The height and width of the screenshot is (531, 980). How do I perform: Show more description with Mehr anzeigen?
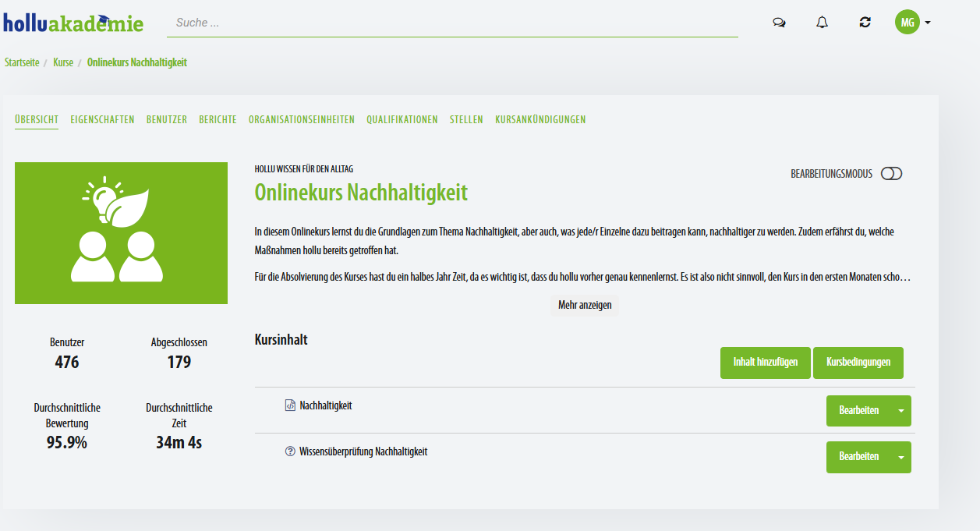(585, 305)
